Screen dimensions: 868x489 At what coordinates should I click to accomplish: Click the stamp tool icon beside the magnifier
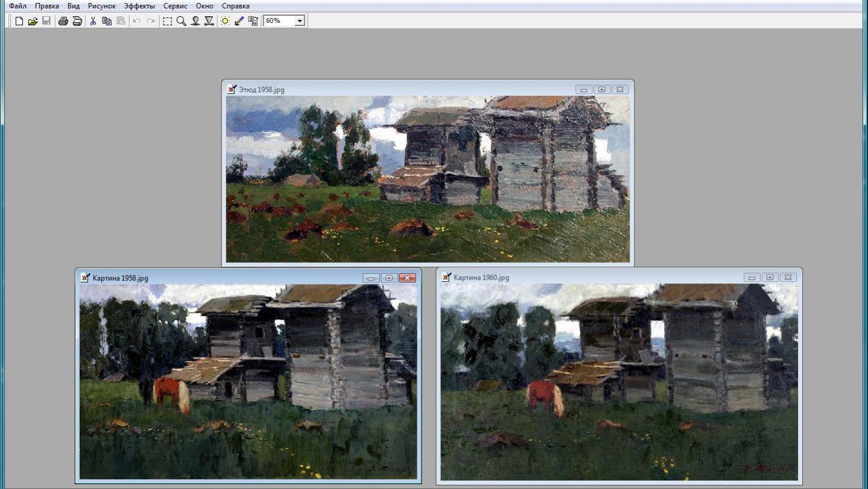pos(195,21)
